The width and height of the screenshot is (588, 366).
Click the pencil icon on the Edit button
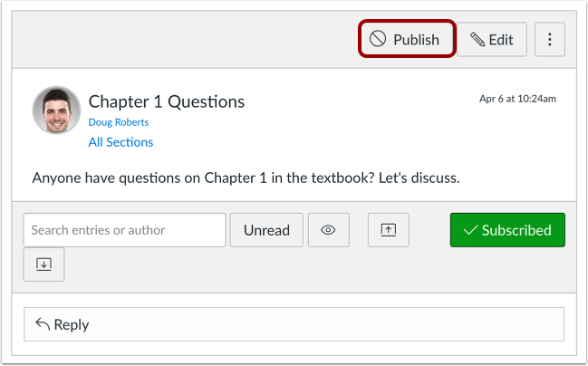coord(477,39)
